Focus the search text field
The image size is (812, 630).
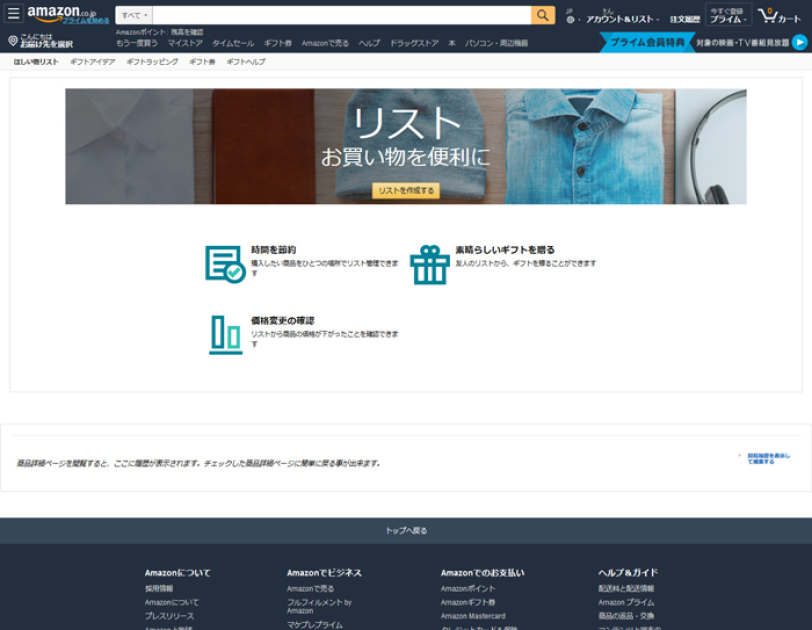pos(342,16)
